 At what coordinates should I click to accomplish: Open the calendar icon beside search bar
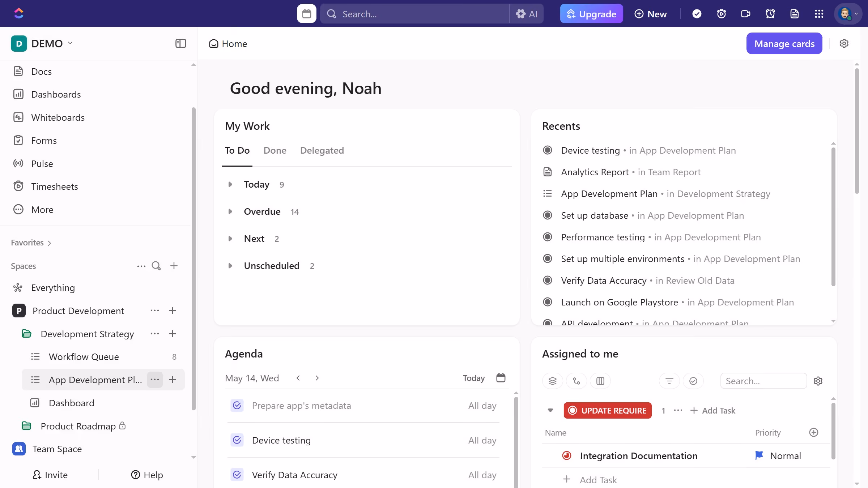pos(306,14)
